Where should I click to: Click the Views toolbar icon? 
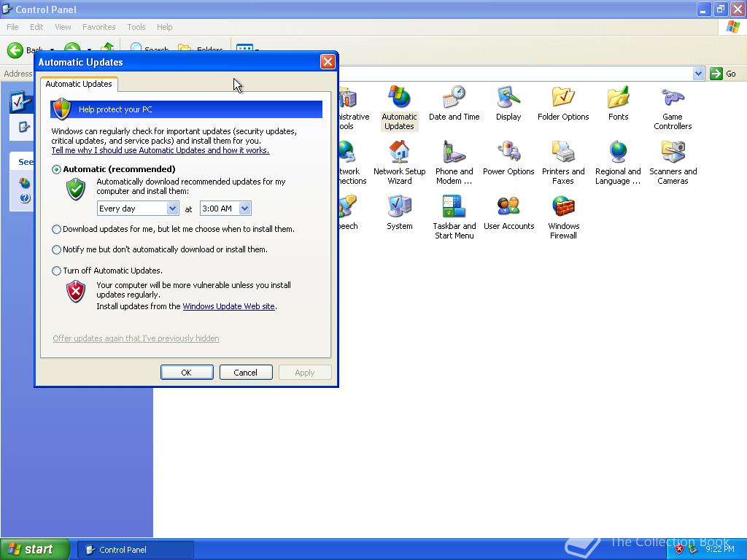[x=244, y=49]
